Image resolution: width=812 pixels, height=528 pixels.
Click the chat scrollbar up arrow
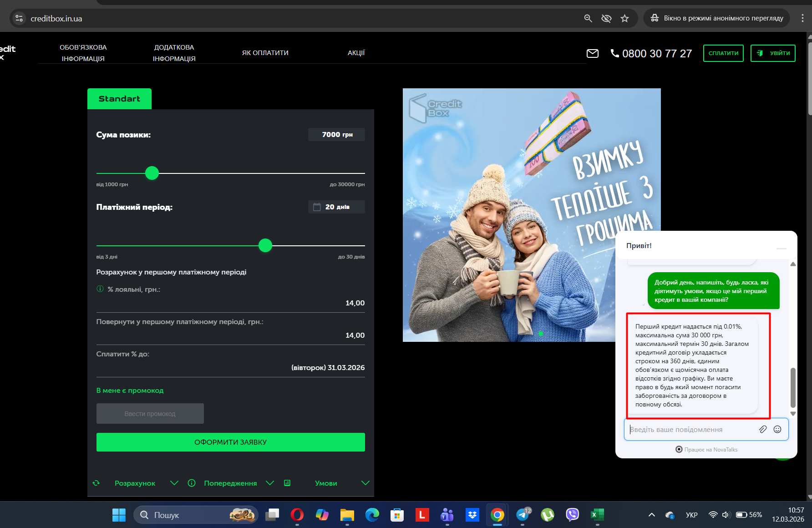click(793, 264)
